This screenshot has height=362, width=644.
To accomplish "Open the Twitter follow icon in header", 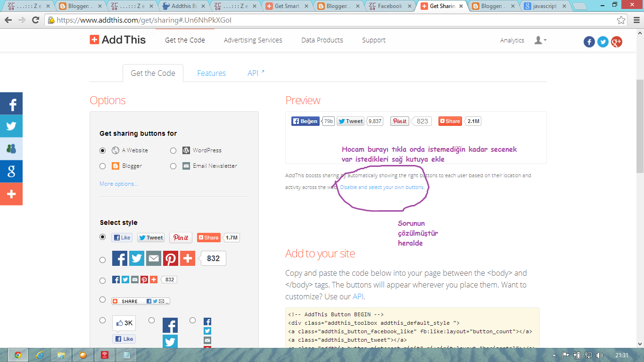I will pyautogui.click(x=603, y=42).
